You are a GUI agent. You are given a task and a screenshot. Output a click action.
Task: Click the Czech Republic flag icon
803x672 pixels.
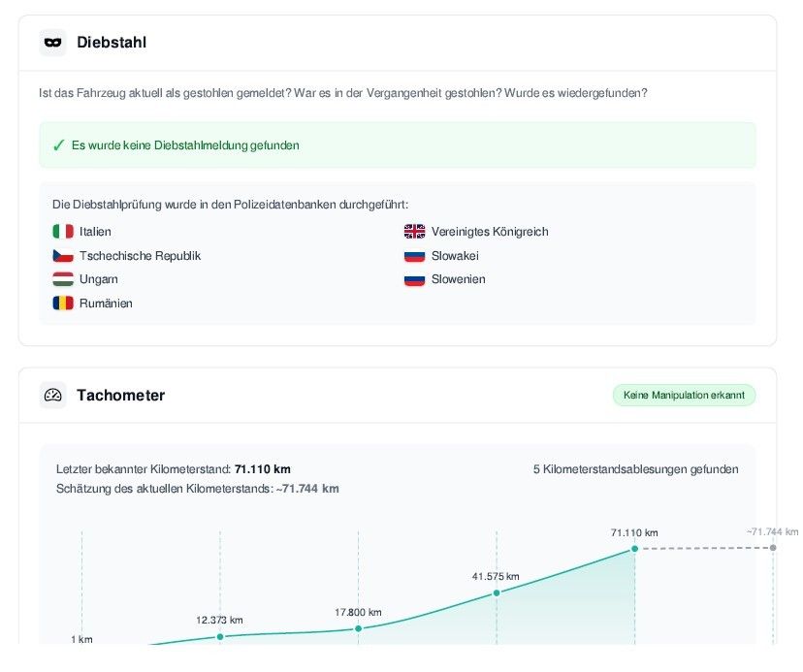coord(63,256)
